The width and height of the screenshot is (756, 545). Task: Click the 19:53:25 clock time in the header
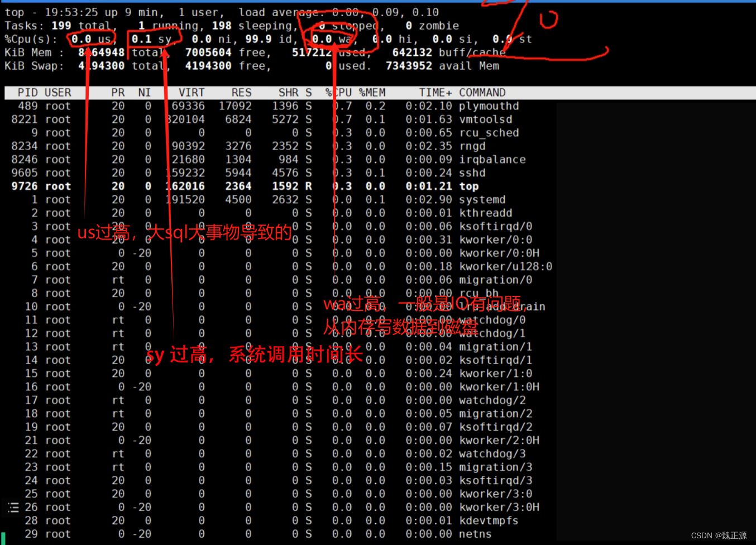coord(71,12)
